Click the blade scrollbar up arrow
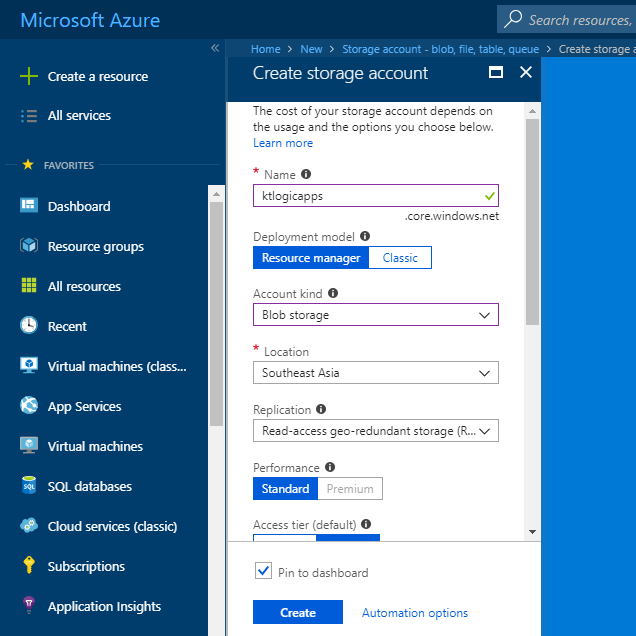636x636 pixels. tap(532, 111)
